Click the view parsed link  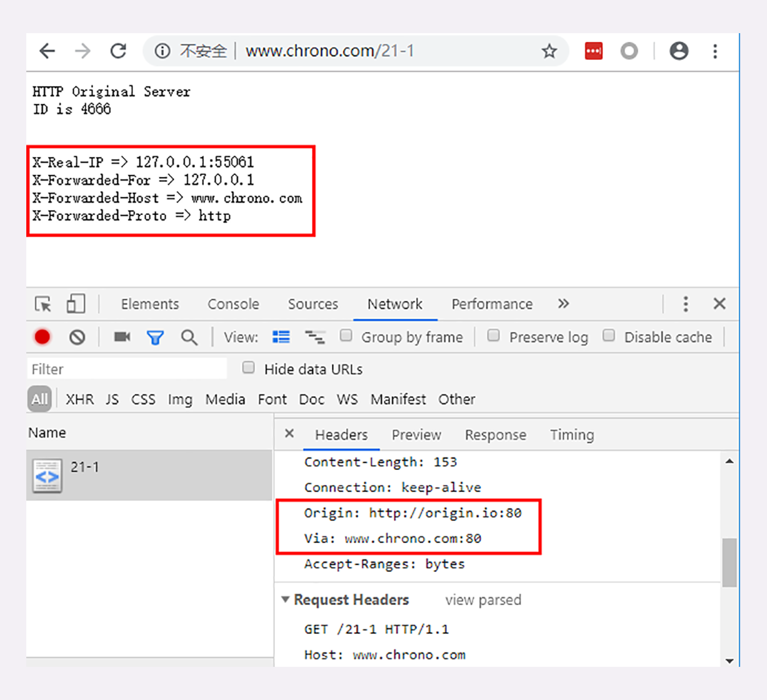(x=483, y=600)
